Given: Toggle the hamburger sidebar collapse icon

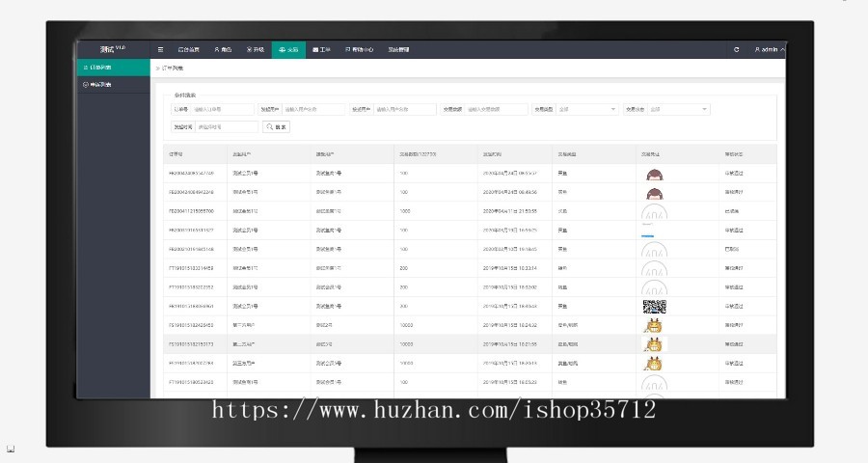Looking at the screenshot, I should click(x=160, y=50).
